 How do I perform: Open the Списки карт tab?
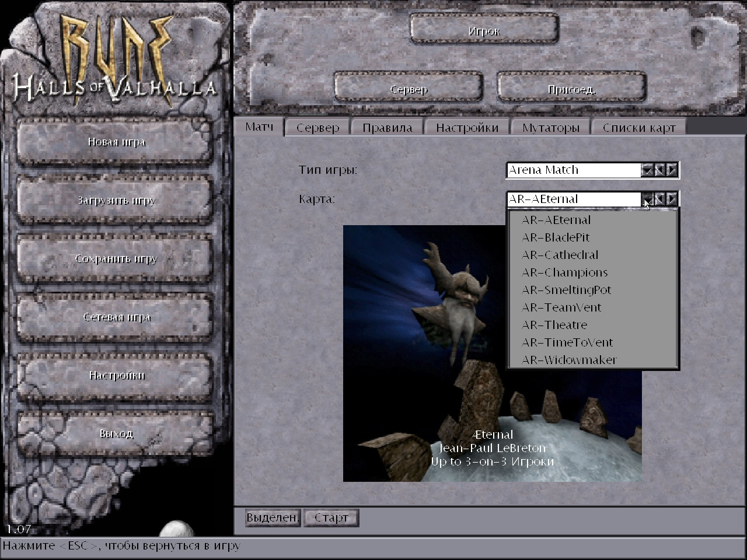pyautogui.click(x=639, y=128)
